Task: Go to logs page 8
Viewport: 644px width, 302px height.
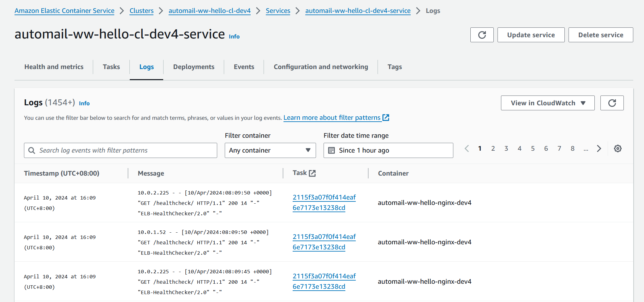Action: 573,148
